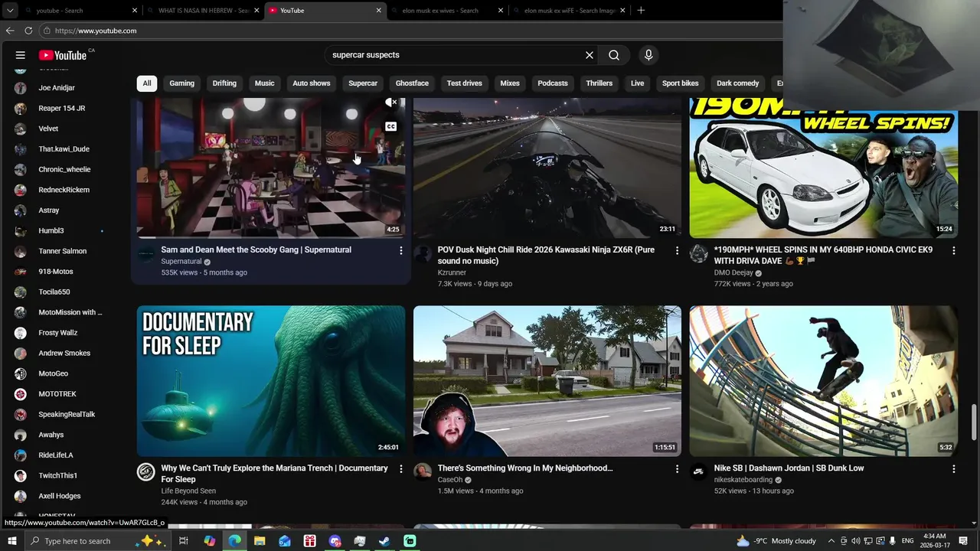Viewport: 980px width, 551px height.
Task: Show hidden system tray icons
Action: pyautogui.click(x=831, y=541)
